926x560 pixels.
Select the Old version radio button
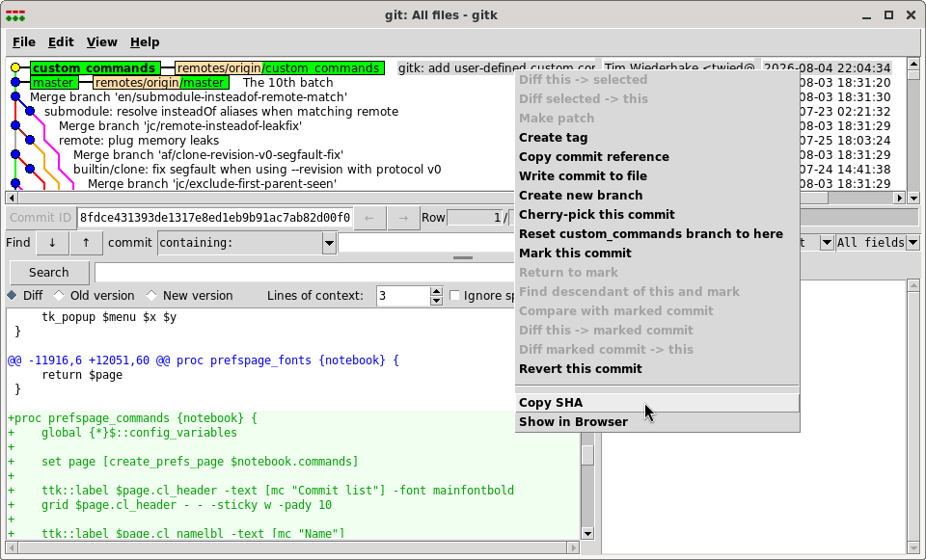pyautogui.click(x=59, y=295)
